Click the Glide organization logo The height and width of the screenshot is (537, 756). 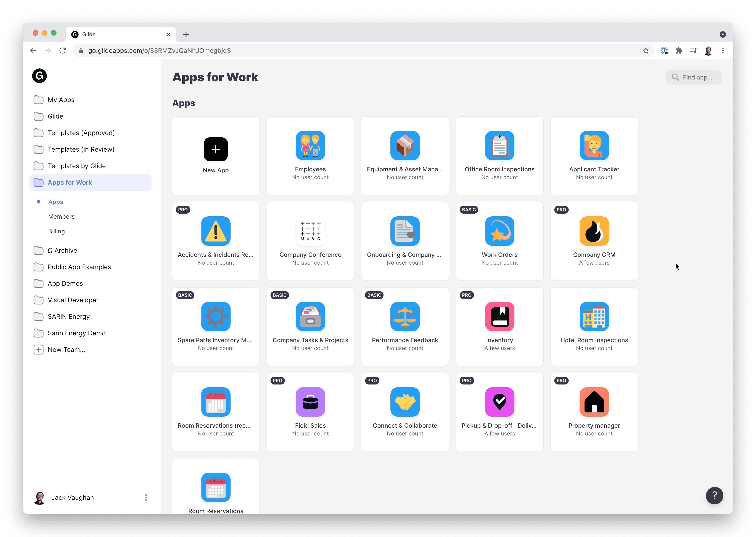(x=39, y=76)
